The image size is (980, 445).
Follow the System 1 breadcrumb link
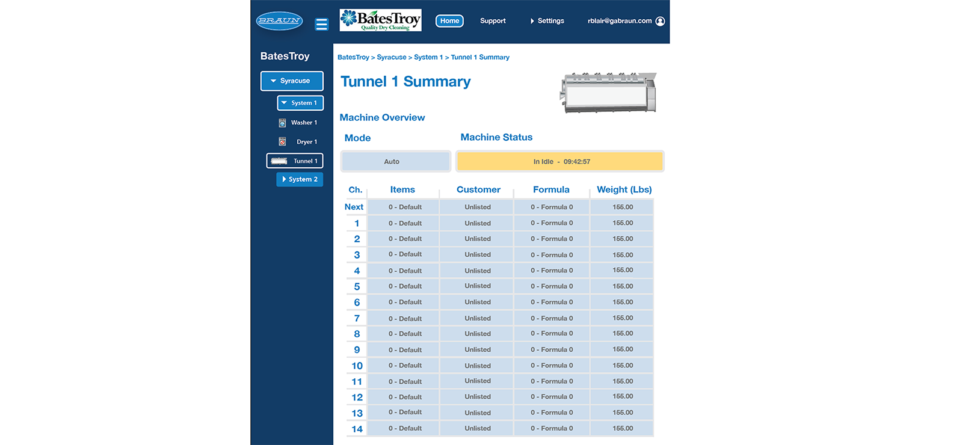428,57
